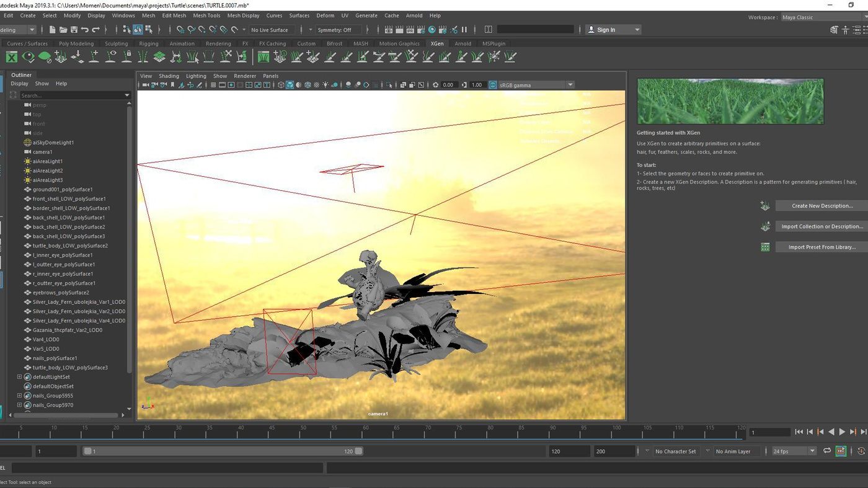This screenshot has height=488, width=868.
Task: Toggle the sRGB gamma view transform icon
Action: [x=493, y=85]
